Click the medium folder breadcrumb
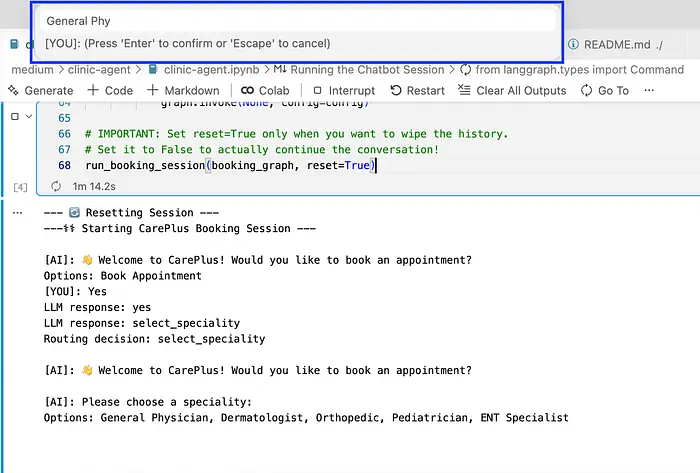 click(33, 69)
